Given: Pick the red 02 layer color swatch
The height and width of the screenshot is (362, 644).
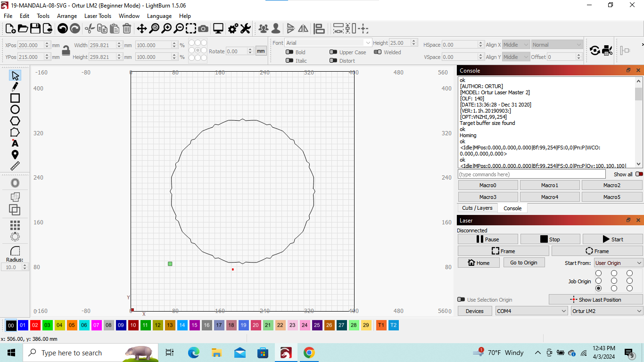Looking at the screenshot, I should pyautogui.click(x=35, y=325).
